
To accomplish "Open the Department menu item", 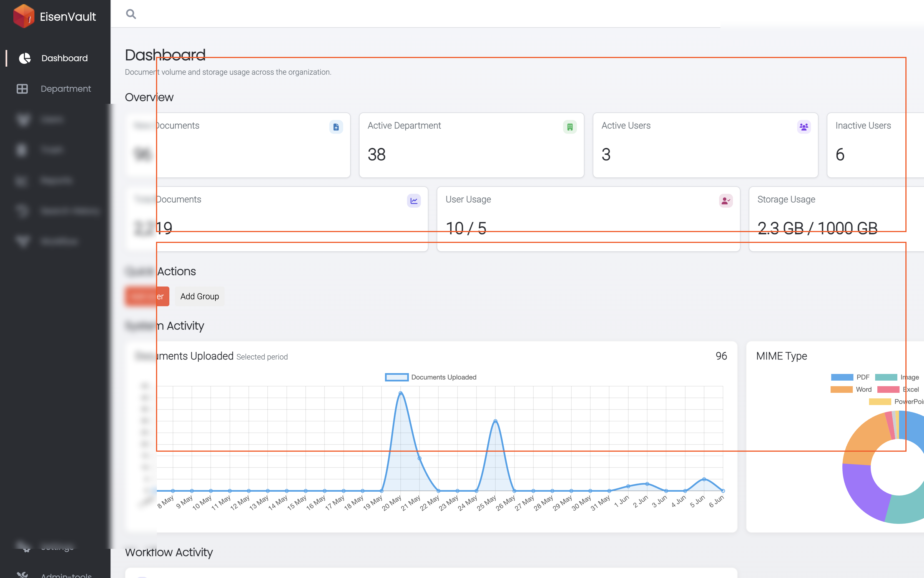I will [56, 89].
